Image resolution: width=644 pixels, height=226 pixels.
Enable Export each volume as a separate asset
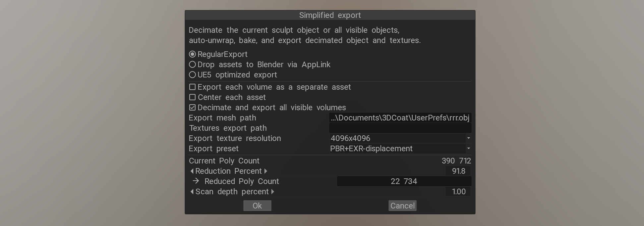pos(192,87)
